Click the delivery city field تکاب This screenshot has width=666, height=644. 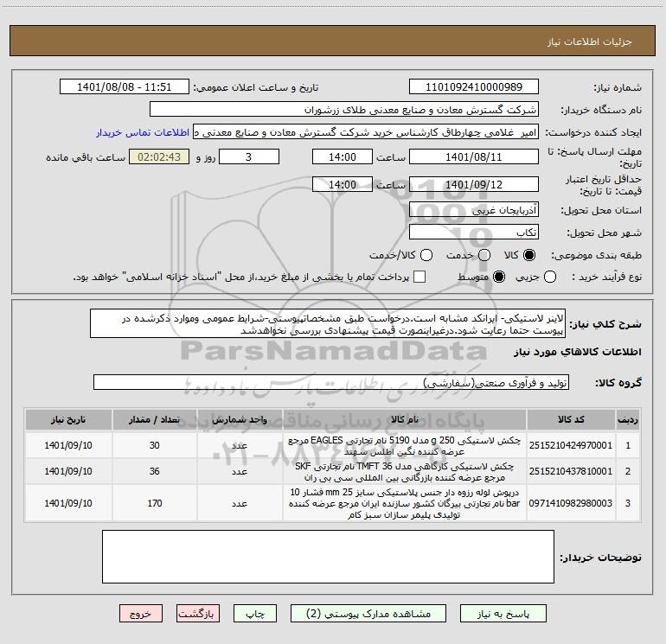pyautogui.click(x=474, y=232)
